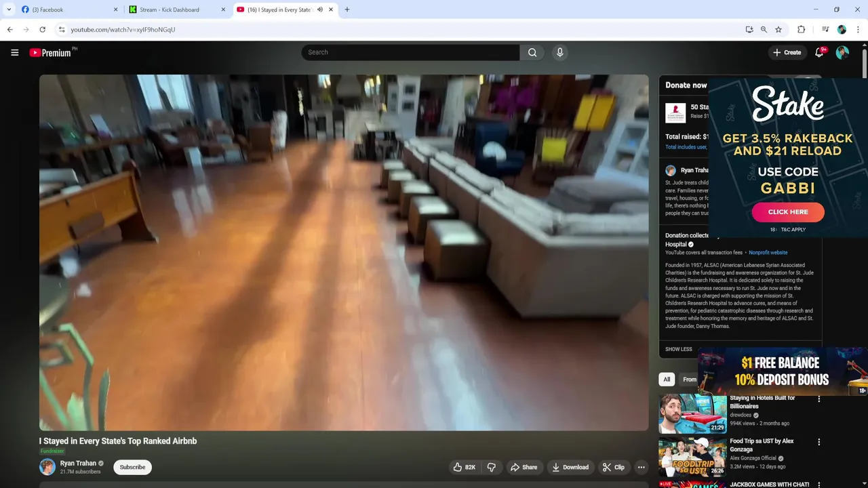Collapse description with SHOW LESS
The image size is (868, 488).
678,349
